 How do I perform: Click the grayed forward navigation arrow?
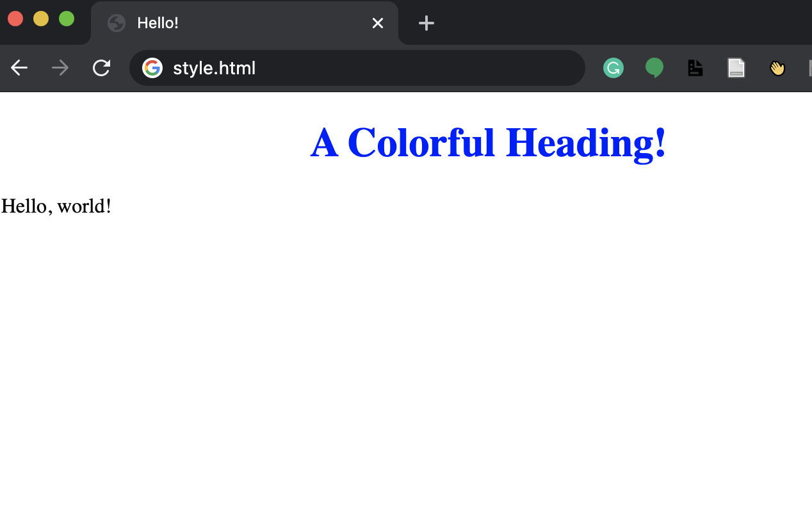[60, 67]
